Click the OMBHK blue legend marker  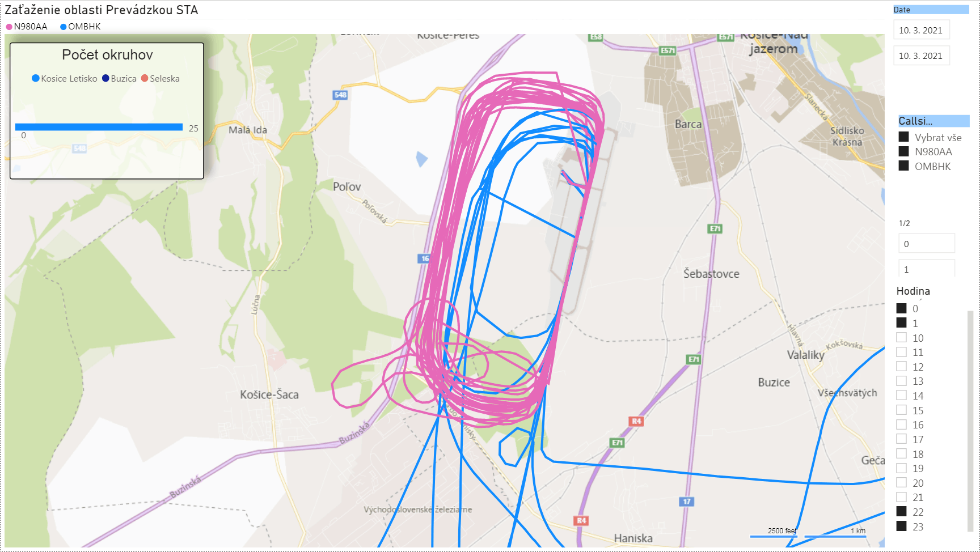64,27
